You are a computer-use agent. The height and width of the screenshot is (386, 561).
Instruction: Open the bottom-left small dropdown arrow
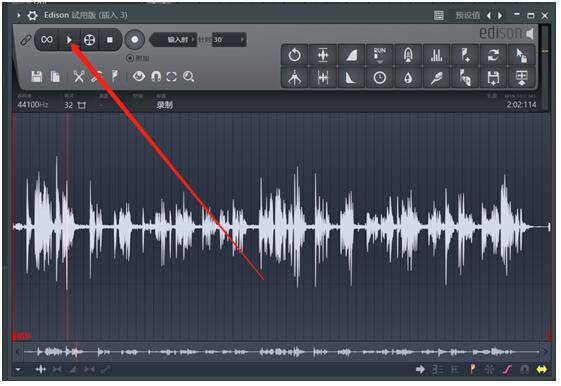point(18,370)
